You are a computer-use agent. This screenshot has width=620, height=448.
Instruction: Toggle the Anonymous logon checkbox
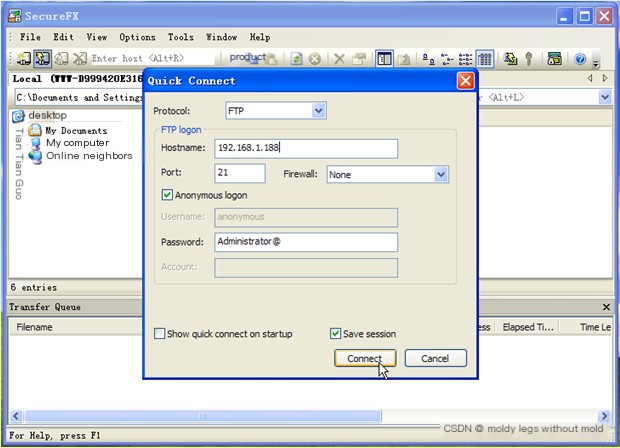pyautogui.click(x=167, y=195)
